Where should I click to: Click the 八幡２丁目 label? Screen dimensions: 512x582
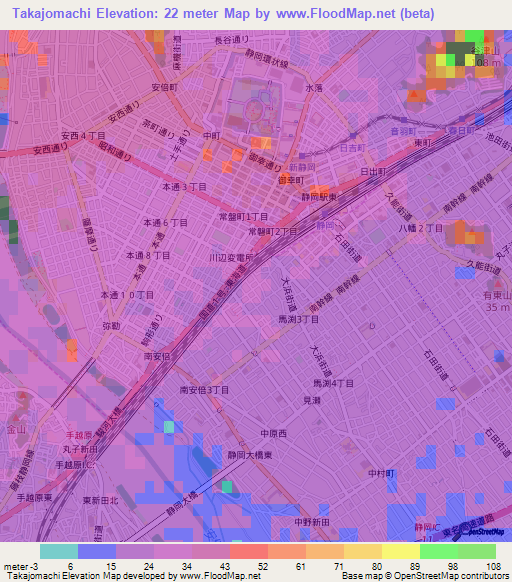pos(421,228)
